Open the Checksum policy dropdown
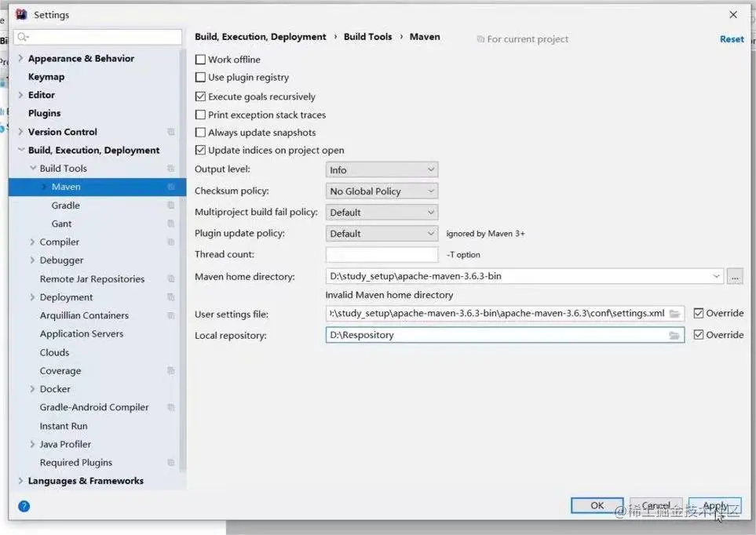Viewport: 756px width, 535px height. pos(382,191)
